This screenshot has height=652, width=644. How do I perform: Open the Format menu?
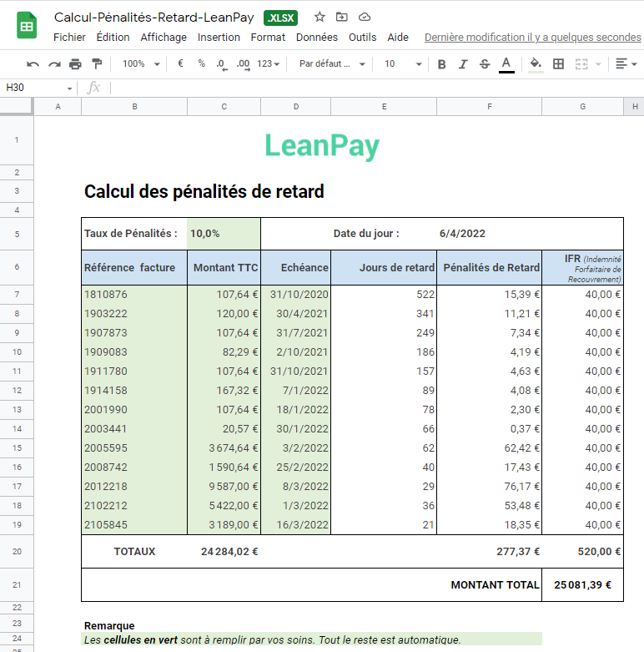pos(268,37)
